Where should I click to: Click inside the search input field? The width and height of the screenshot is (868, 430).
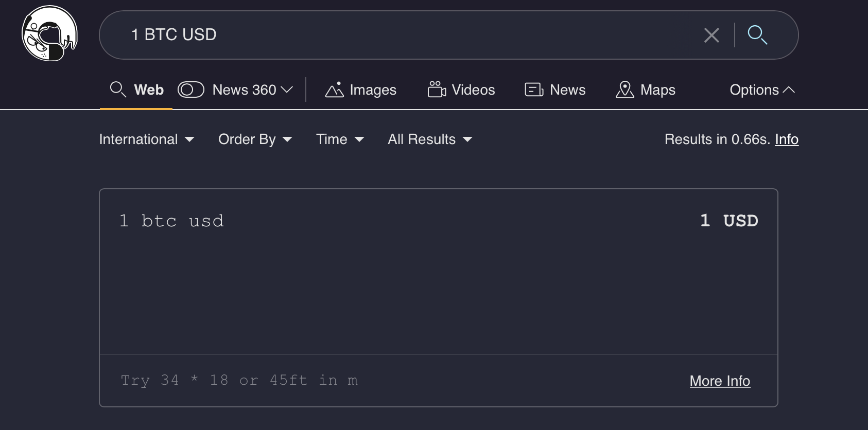[402, 35]
